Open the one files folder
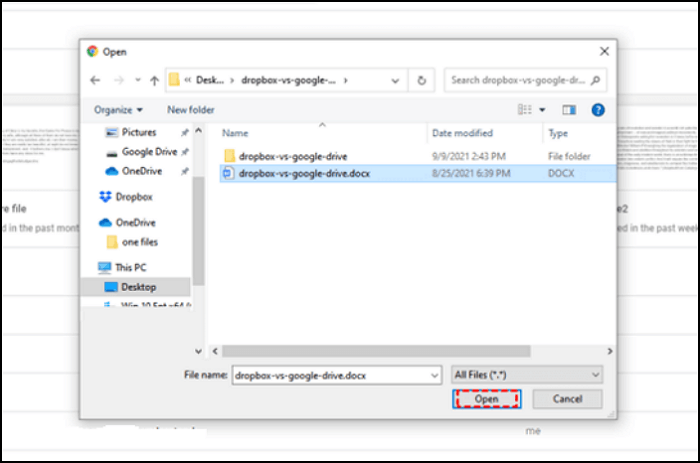Screen dimensions: 700x463 tap(140, 242)
